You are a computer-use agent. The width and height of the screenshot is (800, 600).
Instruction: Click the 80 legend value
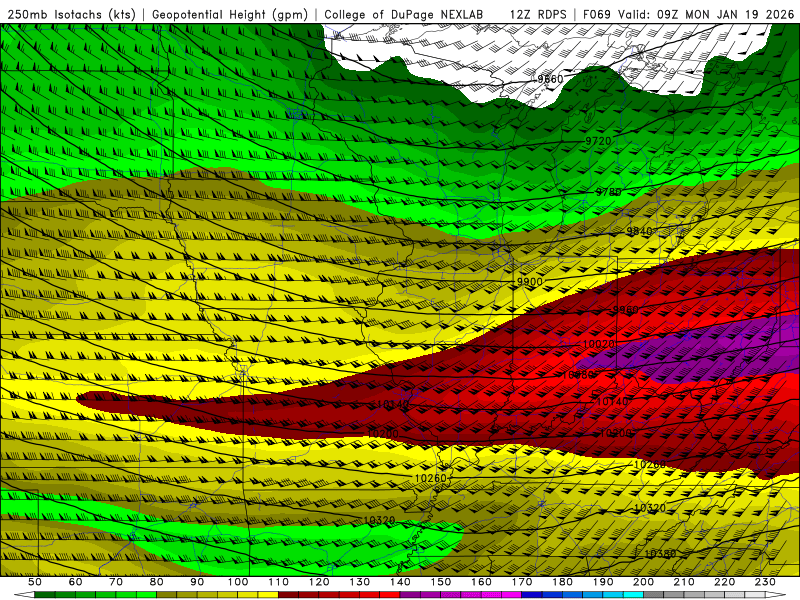click(156, 582)
